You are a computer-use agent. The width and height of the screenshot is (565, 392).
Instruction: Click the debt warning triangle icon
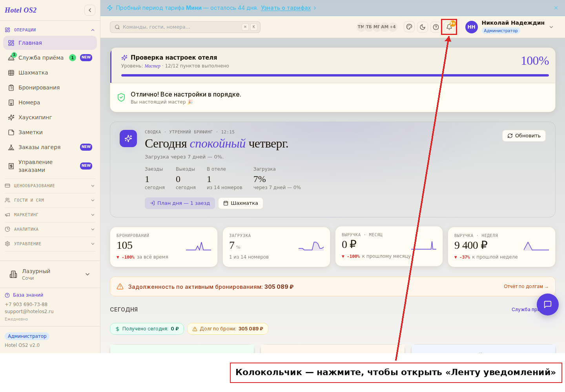pyautogui.click(x=120, y=286)
